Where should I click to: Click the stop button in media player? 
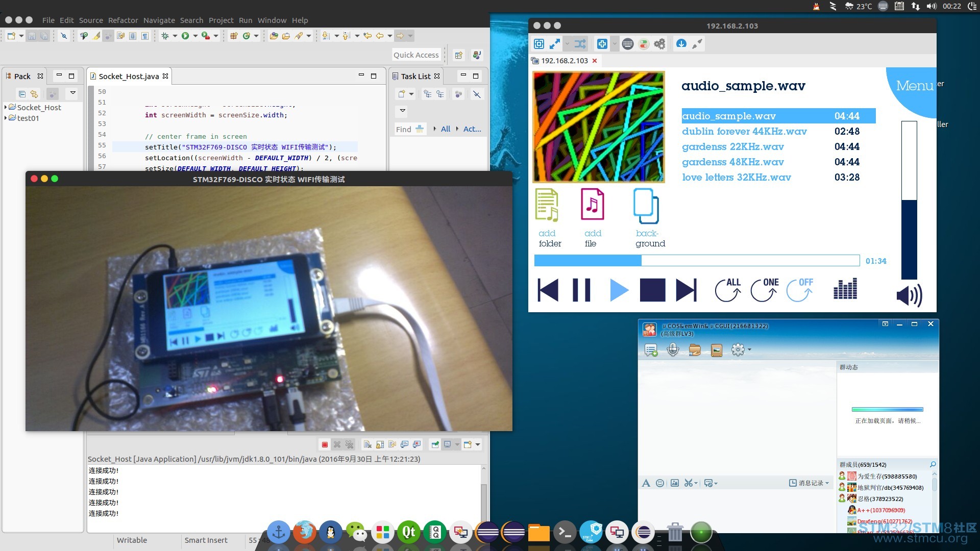click(650, 289)
